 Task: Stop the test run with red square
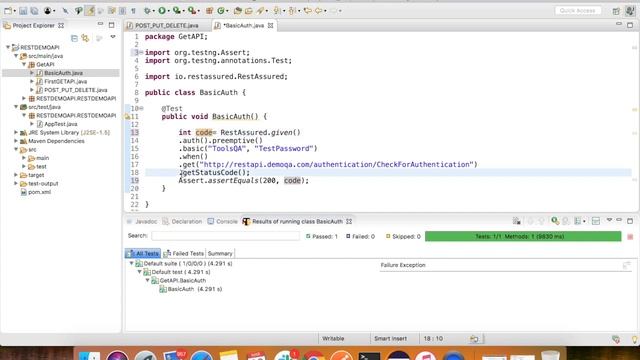click(x=630, y=237)
